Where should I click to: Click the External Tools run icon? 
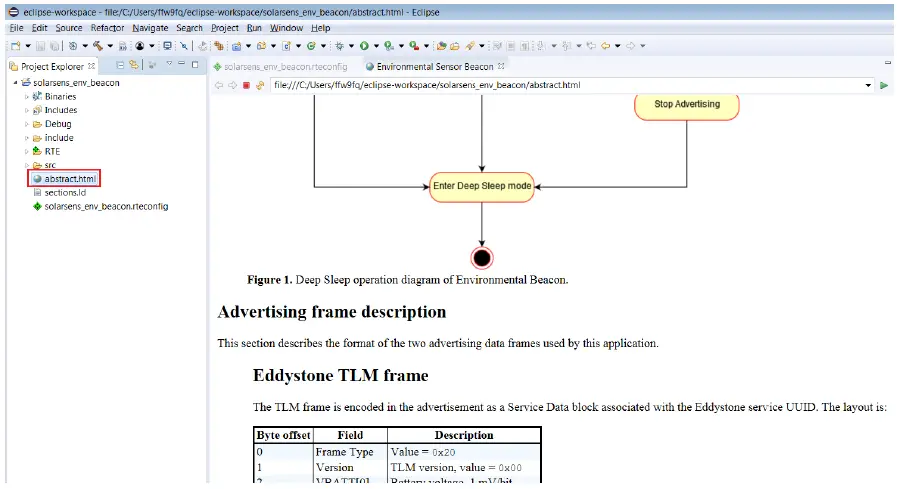tap(414, 46)
